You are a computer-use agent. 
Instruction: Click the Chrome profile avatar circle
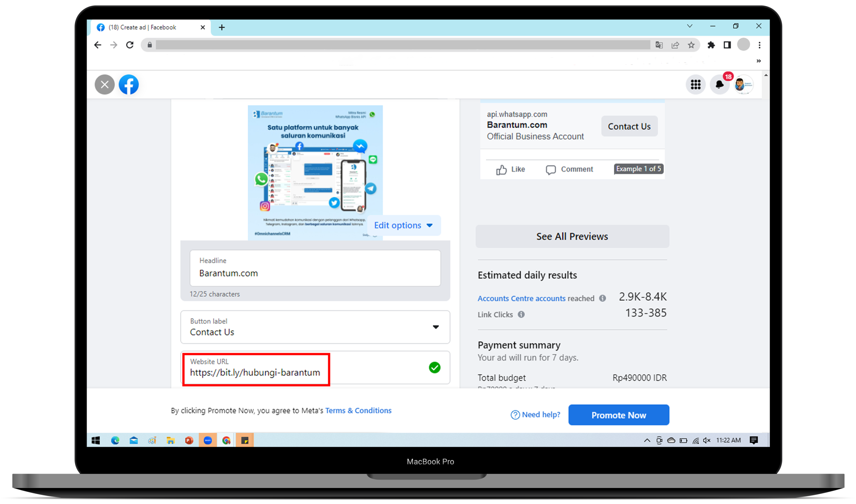[744, 44]
